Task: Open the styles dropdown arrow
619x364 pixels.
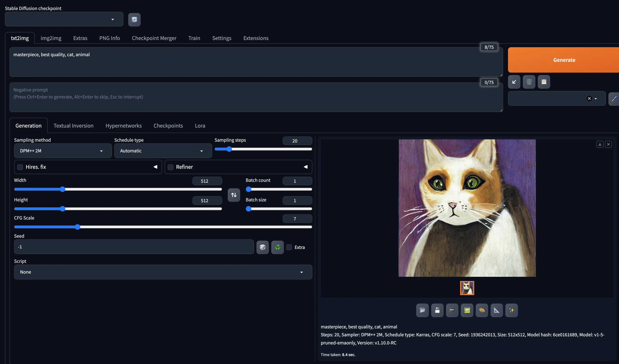Action: (595, 98)
